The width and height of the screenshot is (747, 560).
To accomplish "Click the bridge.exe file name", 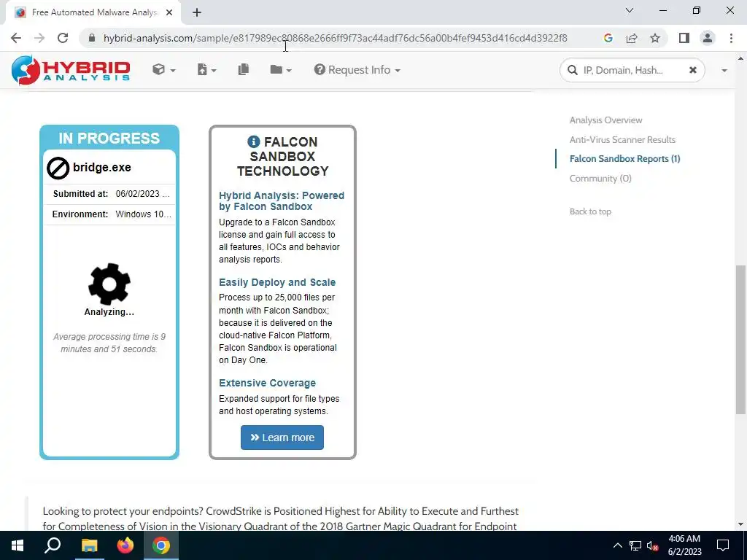I will [x=102, y=167].
